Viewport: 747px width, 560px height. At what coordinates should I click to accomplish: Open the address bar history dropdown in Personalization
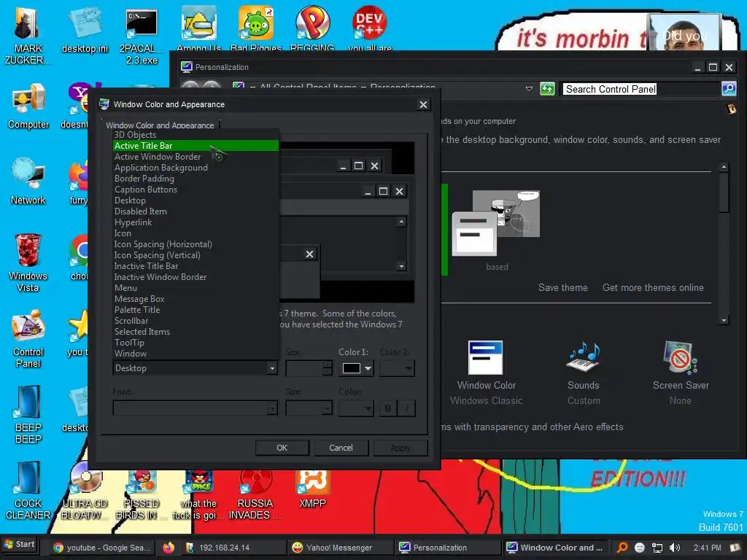click(x=529, y=88)
